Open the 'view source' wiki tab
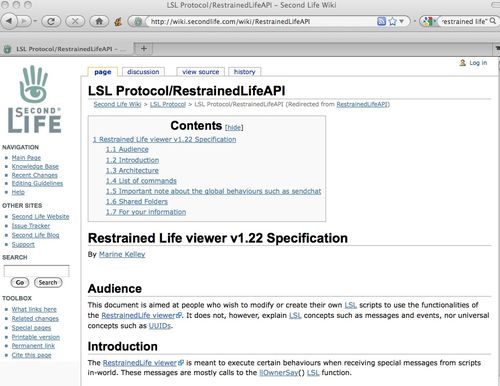Image resolution: width=500 pixels, height=386 pixels. [x=201, y=72]
